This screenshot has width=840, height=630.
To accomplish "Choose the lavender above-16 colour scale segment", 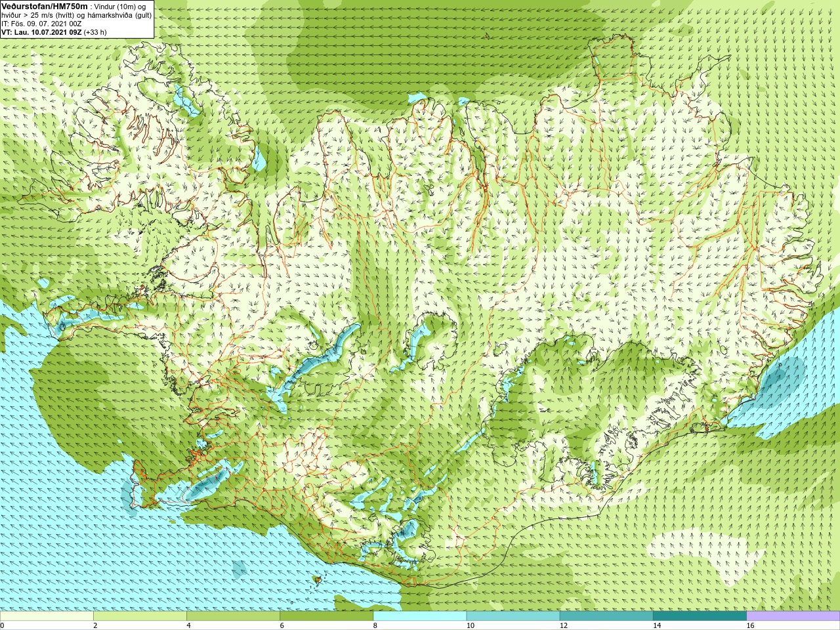I will coord(793,616).
